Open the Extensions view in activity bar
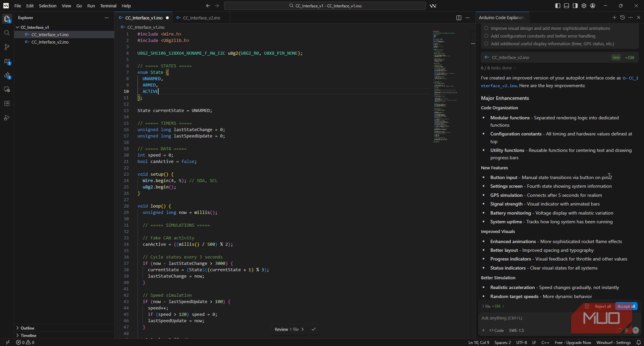 7,104
